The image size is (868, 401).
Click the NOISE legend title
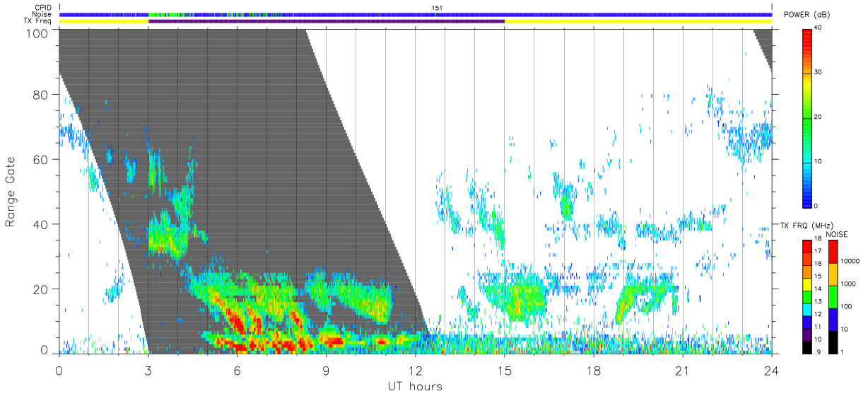click(x=838, y=234)
